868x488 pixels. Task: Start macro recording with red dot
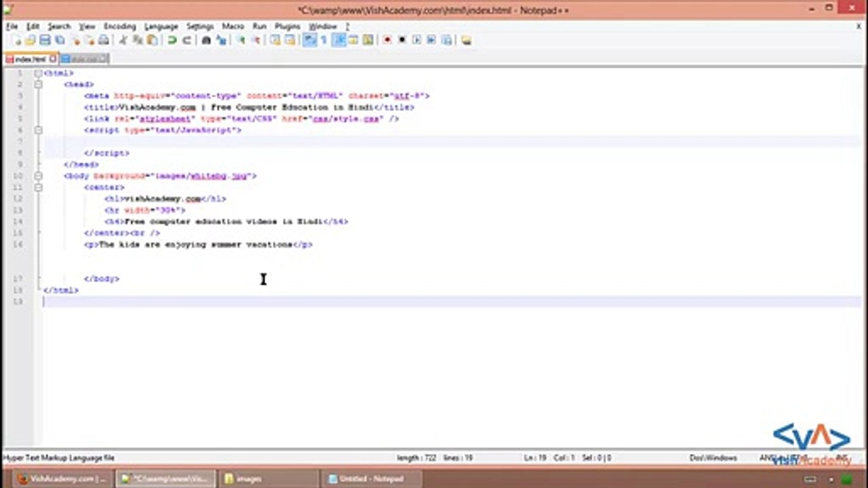387,40
